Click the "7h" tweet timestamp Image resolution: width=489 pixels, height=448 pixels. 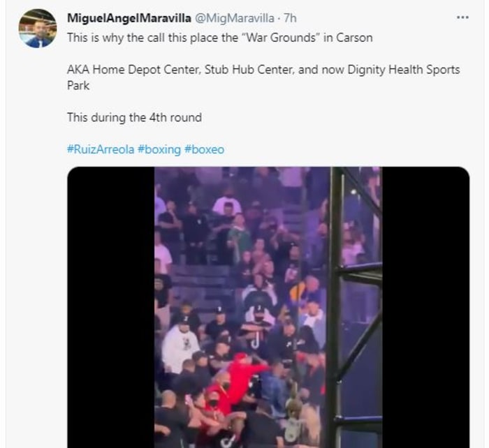click(x=290, y=17)
